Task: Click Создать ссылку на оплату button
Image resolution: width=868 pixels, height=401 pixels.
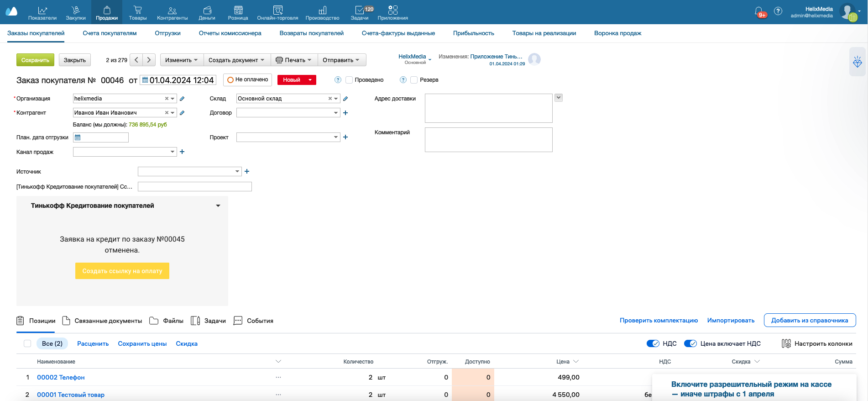Action: point(122,271)
